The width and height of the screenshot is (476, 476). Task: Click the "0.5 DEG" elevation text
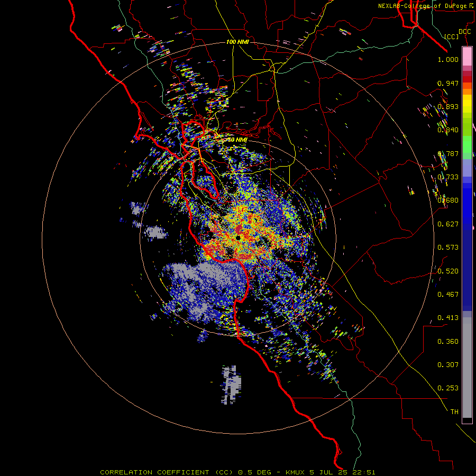click(254, 472)
